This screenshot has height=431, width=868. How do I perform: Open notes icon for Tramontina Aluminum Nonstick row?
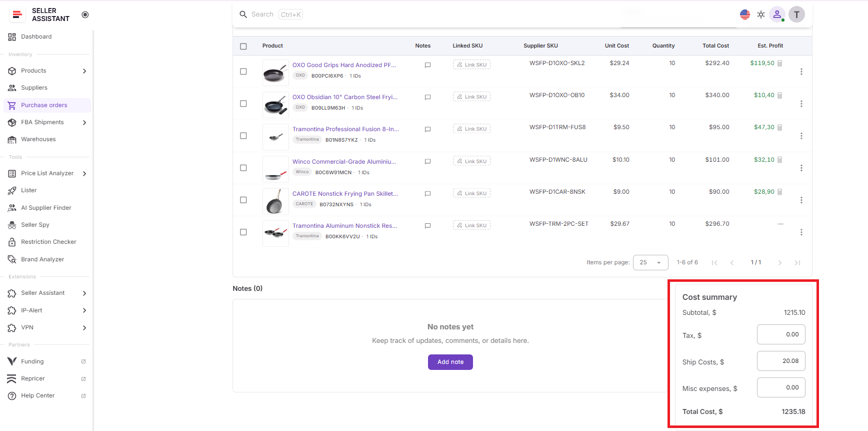[427, 226]
